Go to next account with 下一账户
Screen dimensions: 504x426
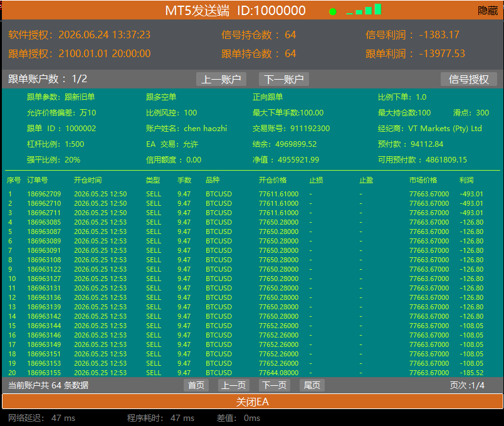284,79
